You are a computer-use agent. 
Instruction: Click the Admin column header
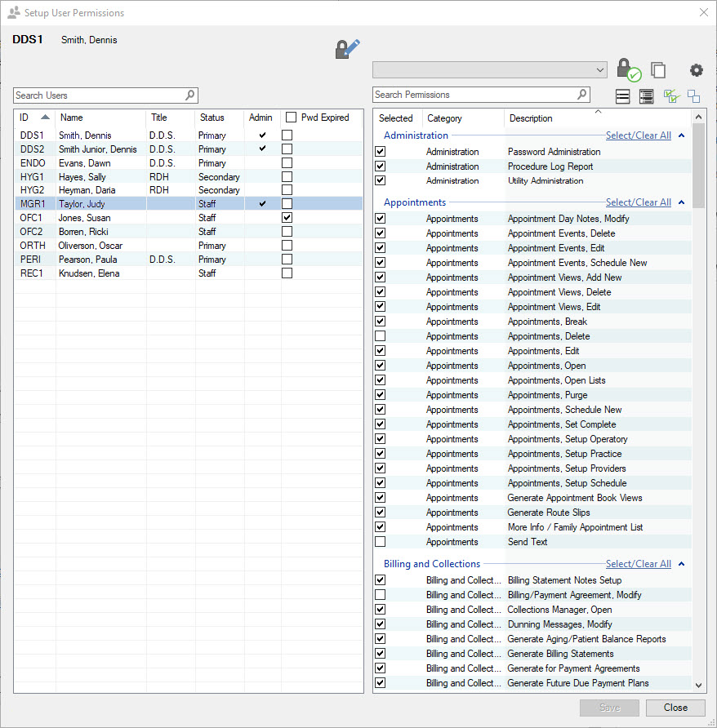(x=261, y=118)
